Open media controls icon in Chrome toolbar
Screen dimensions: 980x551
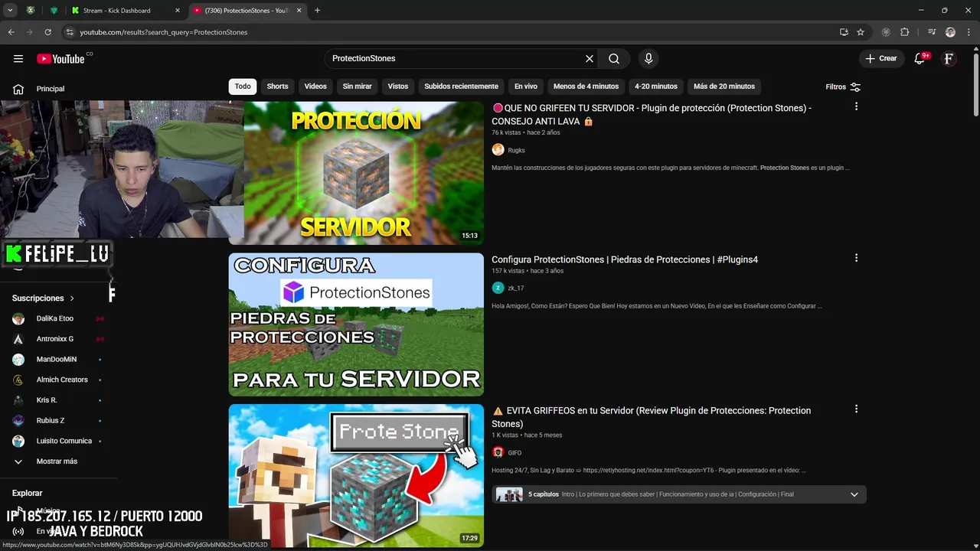932,32
